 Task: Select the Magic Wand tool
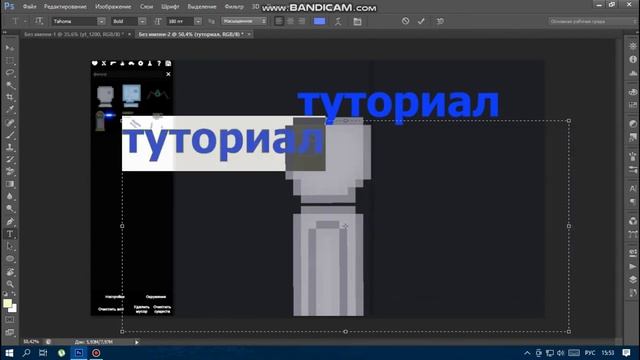(x=10, y=85)
